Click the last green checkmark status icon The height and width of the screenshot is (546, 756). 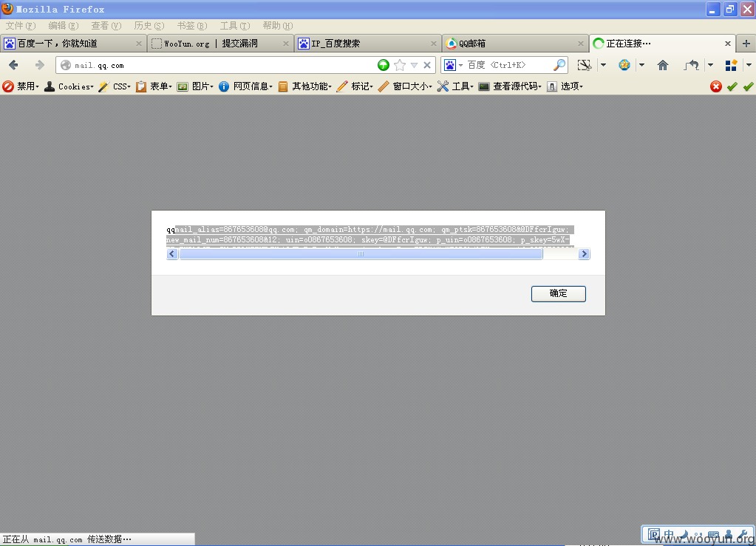click(x=749, y=86)
